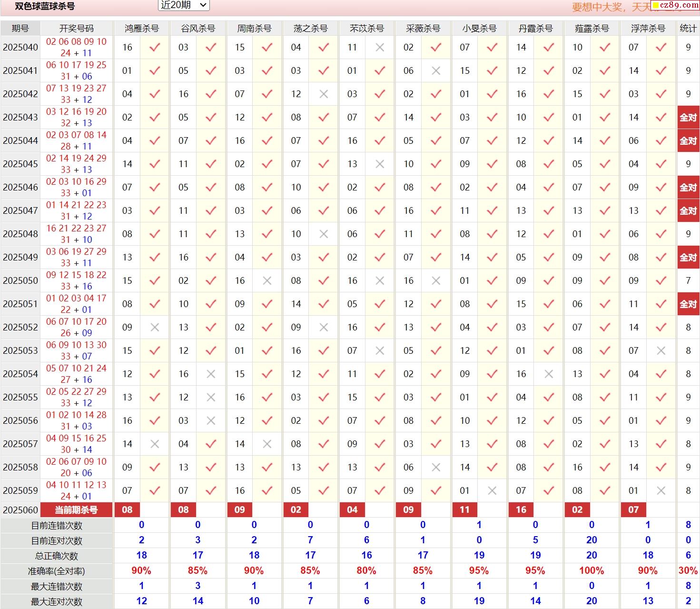
Task: Click the red 09 badge under 周南杀号
Action: 240,510
